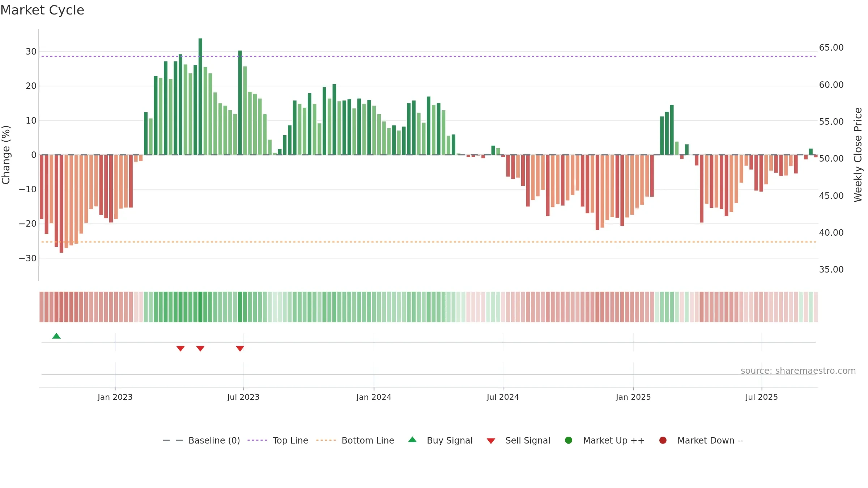Image resolution: width=868 pixels, height=488 pixels.
Task: Toggle the Market Up ++ legend entry
Action: click(x=604, y=440)
